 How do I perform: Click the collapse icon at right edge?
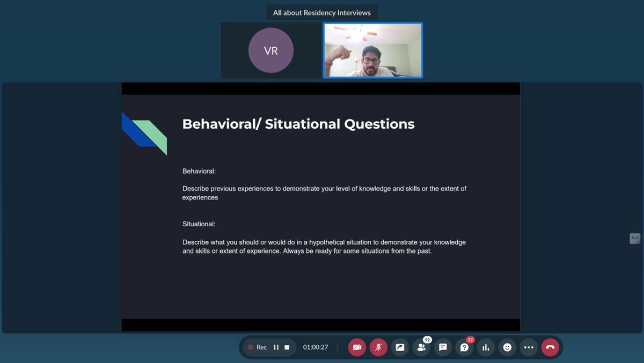coord(635,239)
